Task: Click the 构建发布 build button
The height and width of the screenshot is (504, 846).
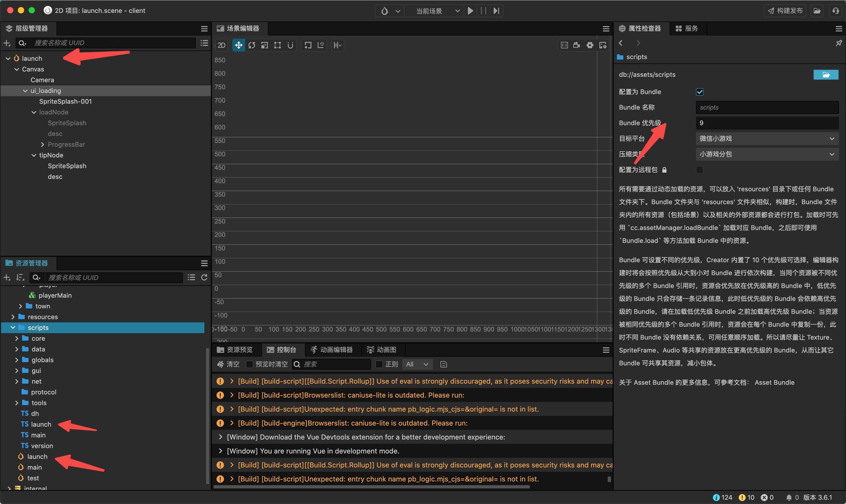Action: [785, 11]
